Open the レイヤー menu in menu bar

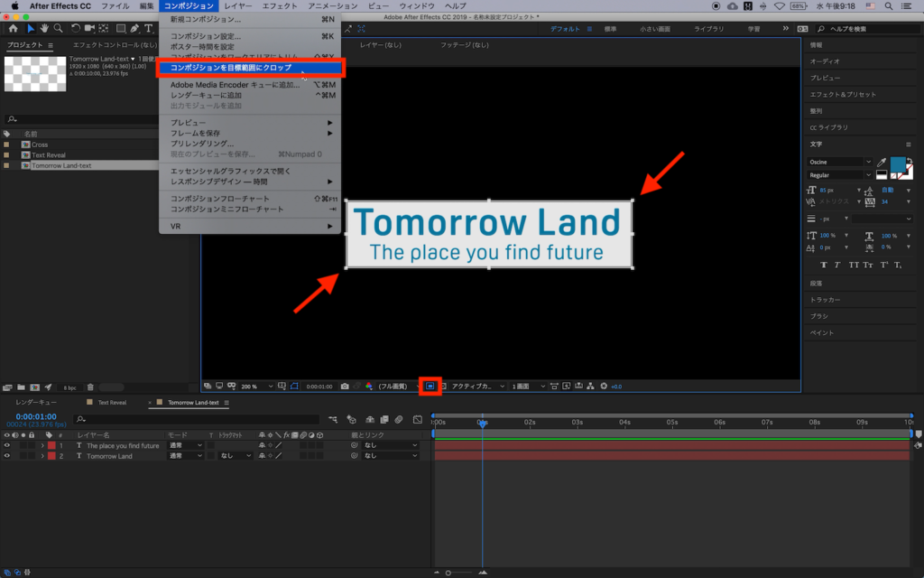[238, 6]
